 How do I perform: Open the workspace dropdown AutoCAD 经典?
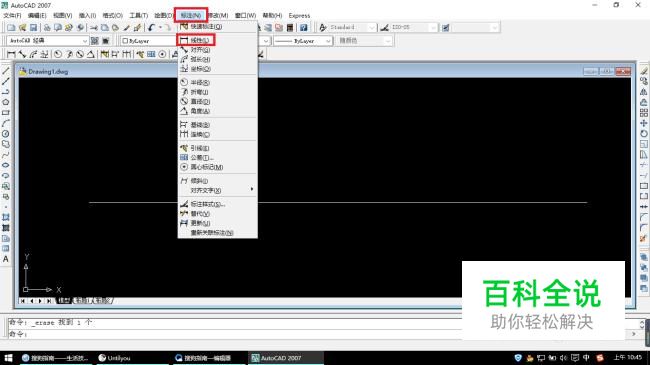tap(47, 41)
